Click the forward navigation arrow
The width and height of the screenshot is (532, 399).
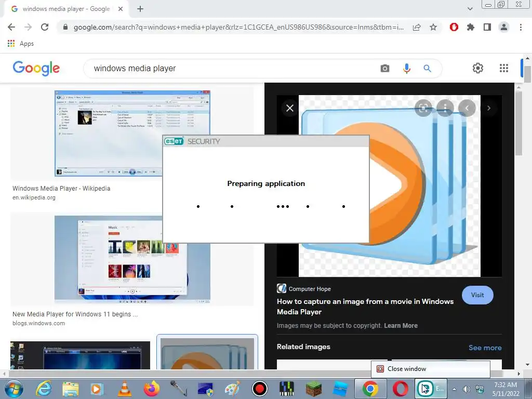(28, 27)
